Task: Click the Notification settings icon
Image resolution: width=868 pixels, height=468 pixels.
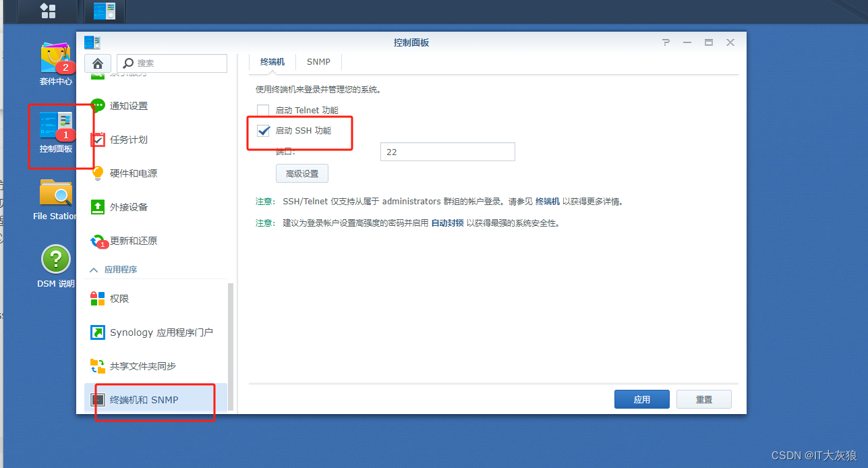Action: pyautogui.click(x=98, y=106)
